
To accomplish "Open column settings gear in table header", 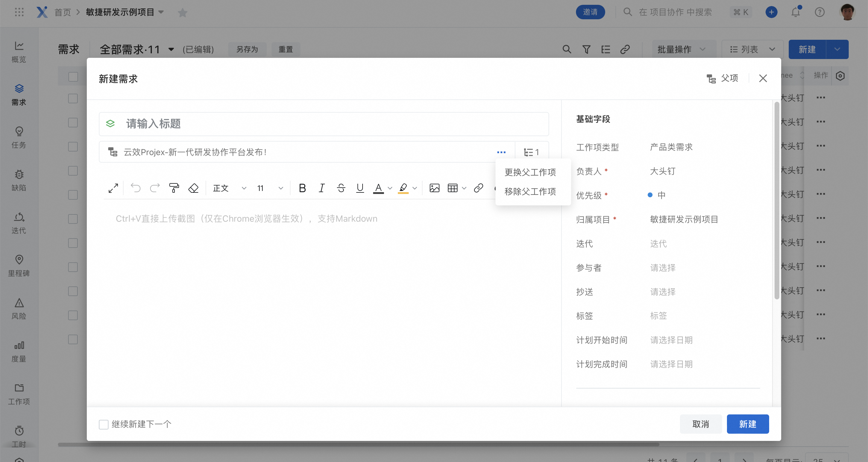I will tap(840, 76).
